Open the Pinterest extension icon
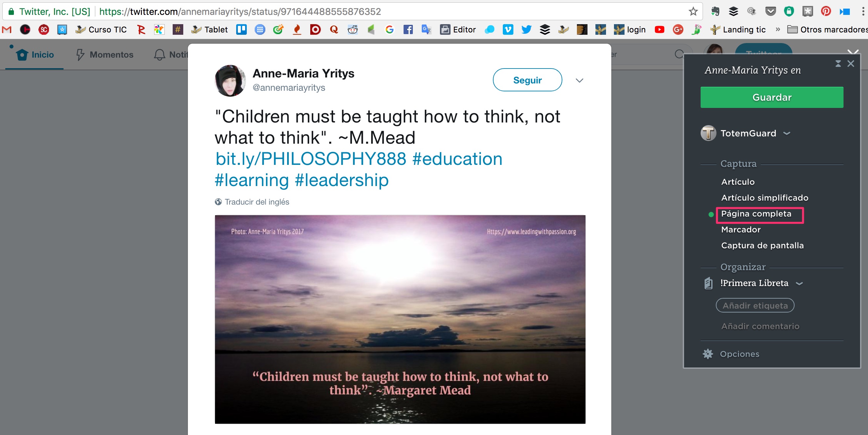 [826, 12]
